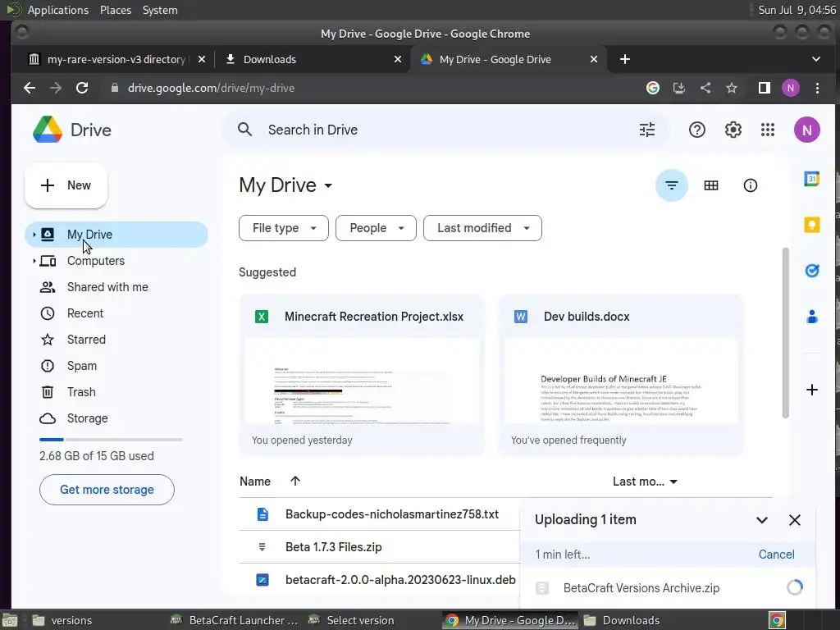
Task: Open the Last modified filter dropdown
Action: 482,228
